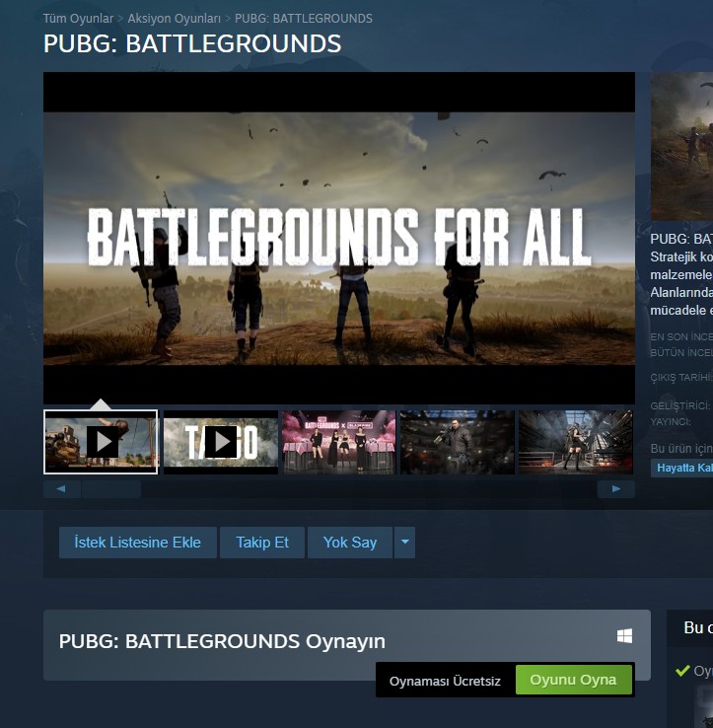Image resolution: width=713 pixels, height=728 pixels.
Task: Click the Oynaması Ücretsiz label
Action: pyautogui.click(x=445, y=681)
